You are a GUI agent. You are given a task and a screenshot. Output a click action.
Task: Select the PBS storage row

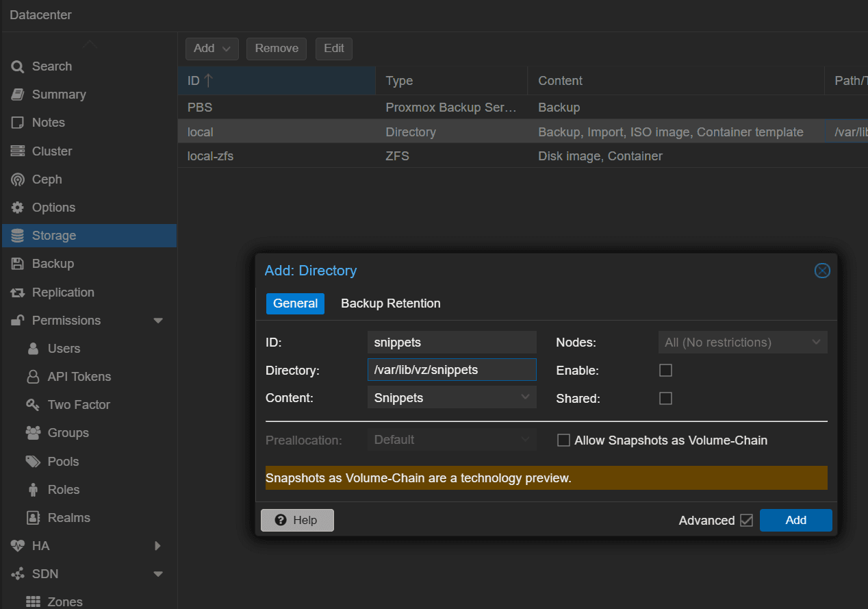[523, 108]
